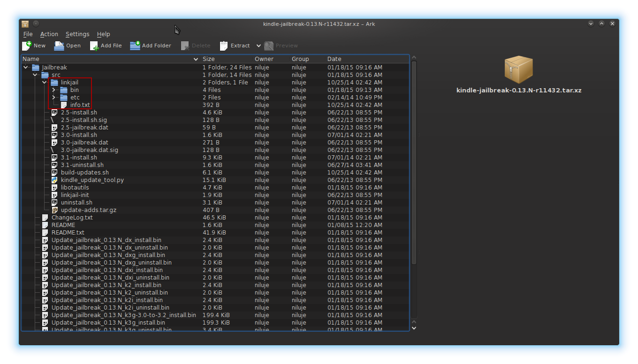The height and width of the screenshot is (364, 638).
Task: Open the Help menu
Action: pos(104,34)
